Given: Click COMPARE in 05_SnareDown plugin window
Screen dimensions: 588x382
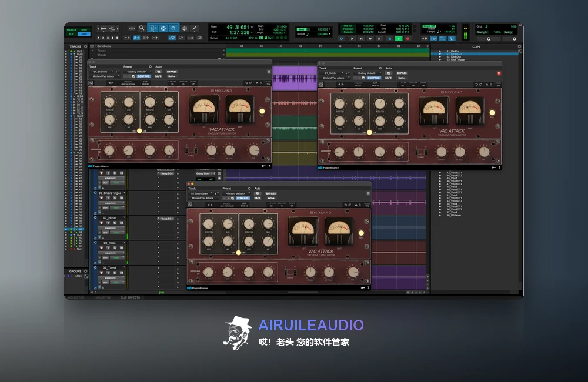Looking at the screenshot, I should coord(243,198).
